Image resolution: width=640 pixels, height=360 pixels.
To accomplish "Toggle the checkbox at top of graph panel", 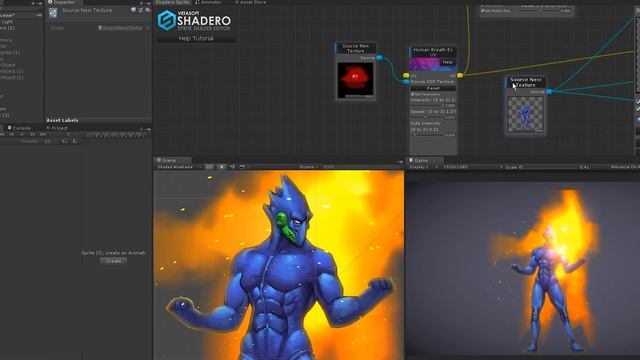I will [483, 11].
